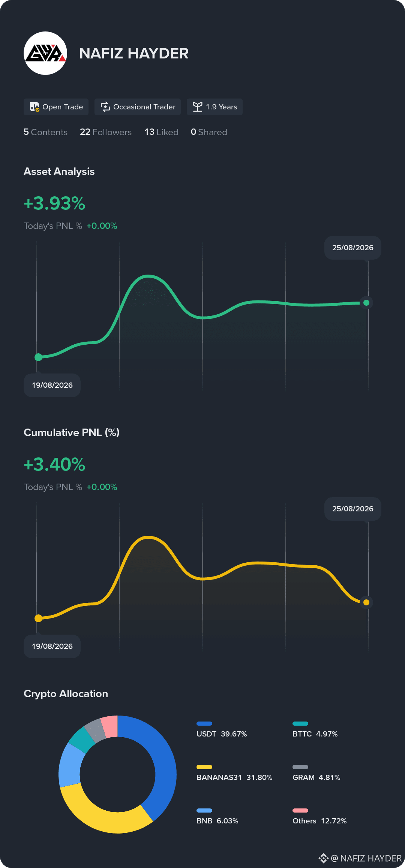
Task: Select the yellow end dot on Cumulative PNL chart
Action: [x=366, y=602]
